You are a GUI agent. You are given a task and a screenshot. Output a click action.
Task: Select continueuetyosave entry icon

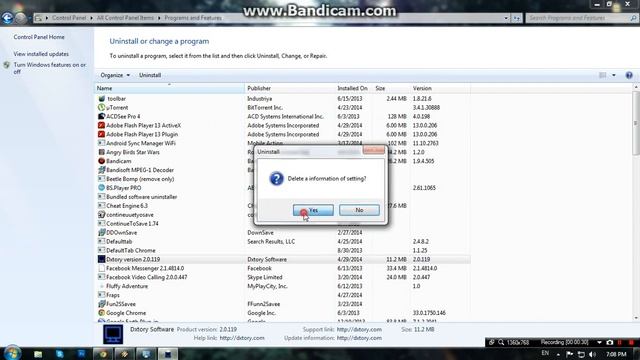[101, 215]
